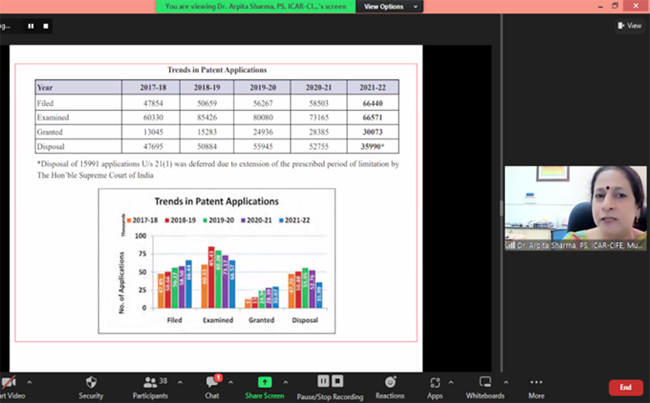650x403 pixels.
Task: Open Whiteboards from the toolbar
Action: coord(485,382)
